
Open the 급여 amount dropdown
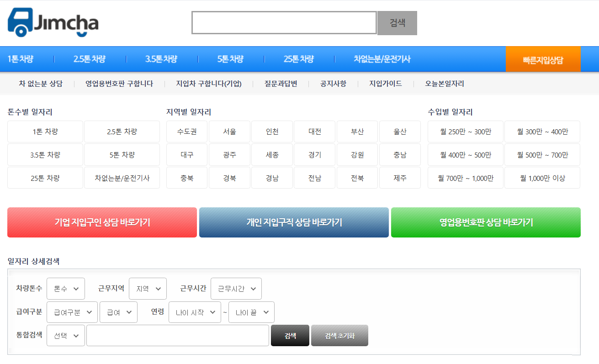click(x=118, y=312)
